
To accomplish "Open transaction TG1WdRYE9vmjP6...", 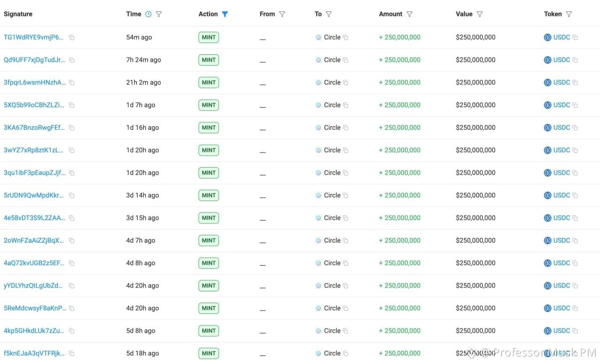I will coord(33,37).
